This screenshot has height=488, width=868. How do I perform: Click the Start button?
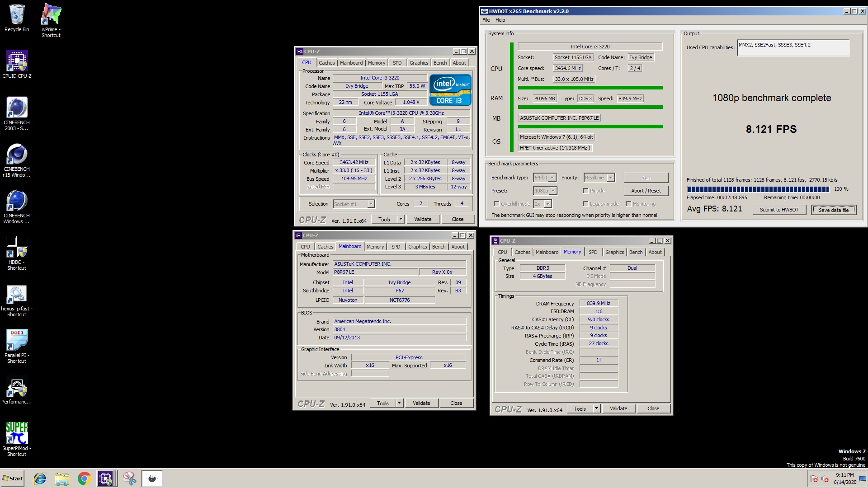point(12,479)
